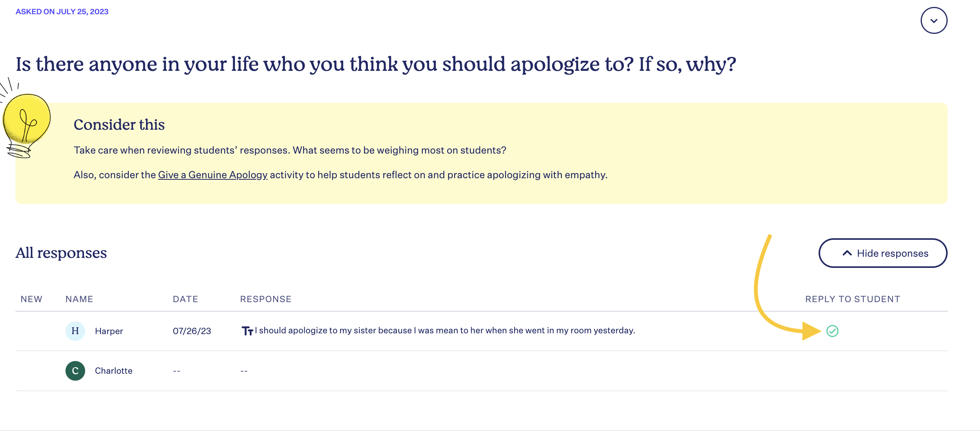Click the green reply checkmark for Harper
Viewport: 980px width, 433px height.
(832, 331)
